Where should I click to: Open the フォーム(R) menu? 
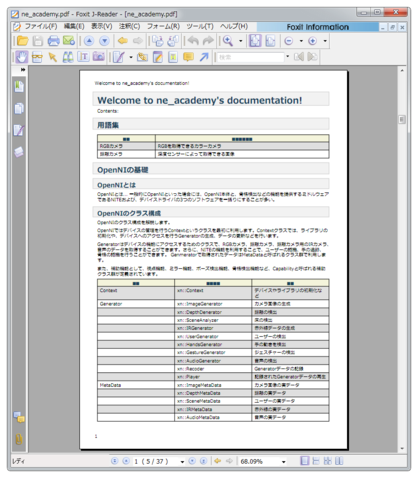163,26
